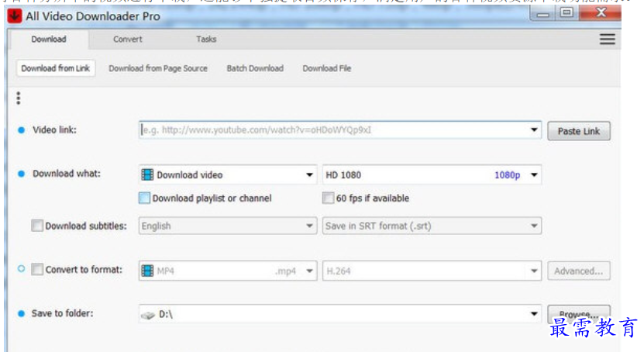Select the Batch Download sub-tab
This screenshot has height=352, width=644.
pos(255,68)
